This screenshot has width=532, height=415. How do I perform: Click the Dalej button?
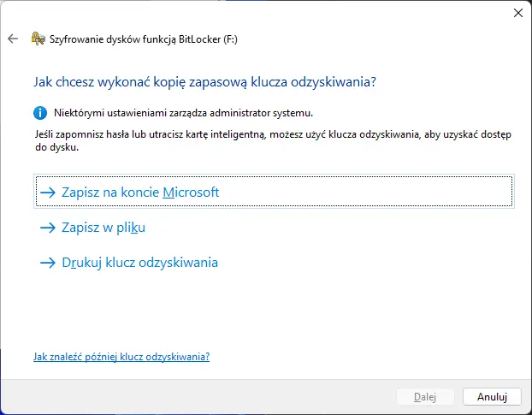(425, 397)
